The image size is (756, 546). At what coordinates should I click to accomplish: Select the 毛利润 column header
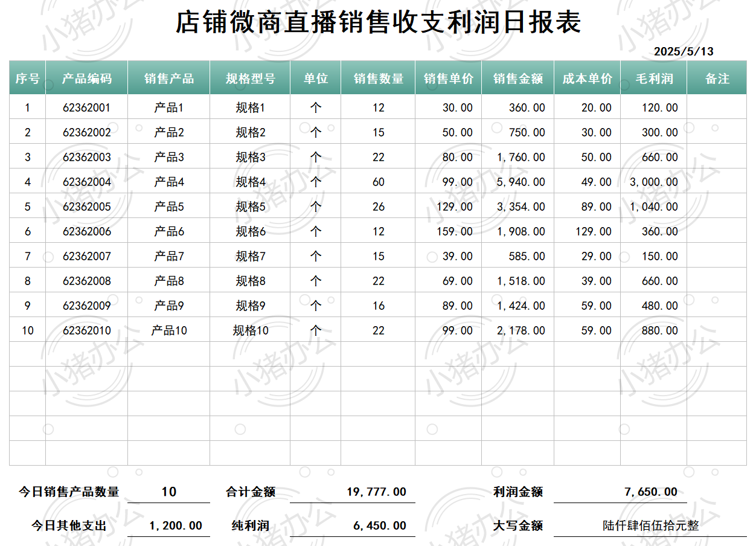(654, 78)
